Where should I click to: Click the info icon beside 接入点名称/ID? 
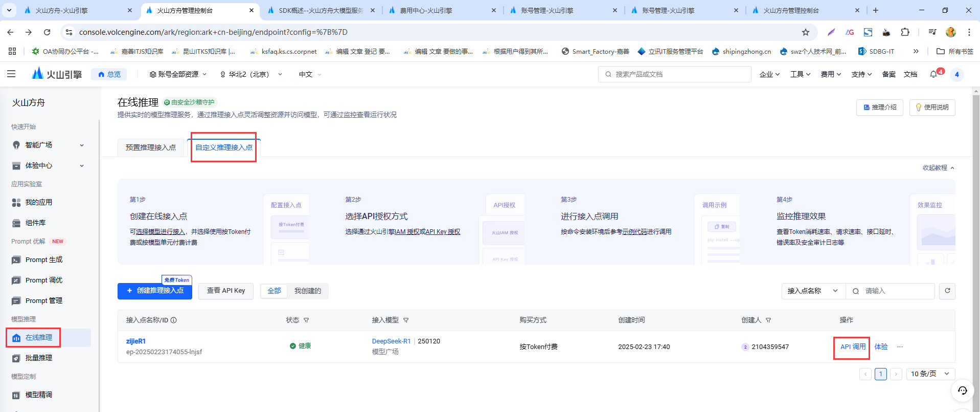tap(174, 320)
